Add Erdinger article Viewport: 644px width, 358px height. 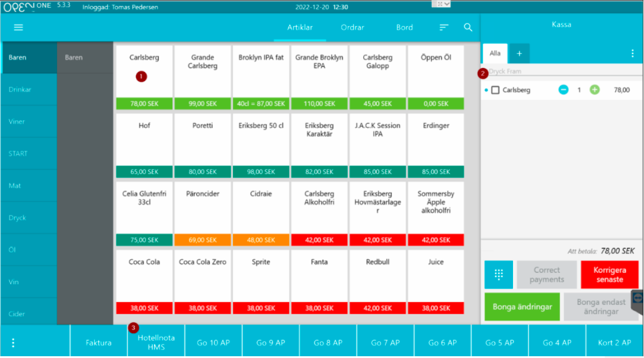436,146
